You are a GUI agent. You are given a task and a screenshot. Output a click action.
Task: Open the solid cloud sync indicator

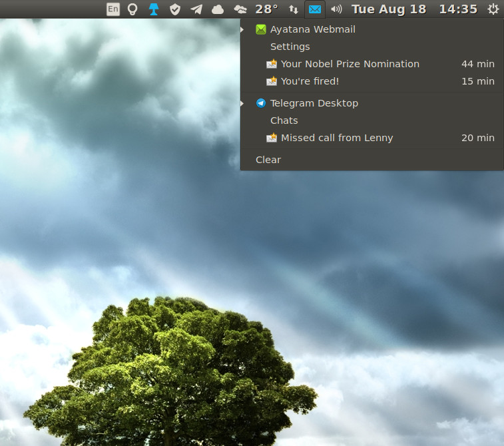218,9
